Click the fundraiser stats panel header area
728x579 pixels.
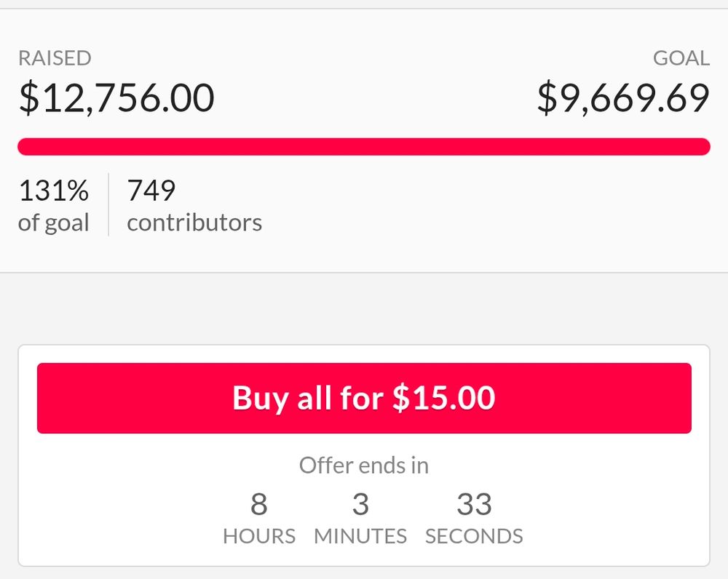pyautogui.click(x=364, y=58)
